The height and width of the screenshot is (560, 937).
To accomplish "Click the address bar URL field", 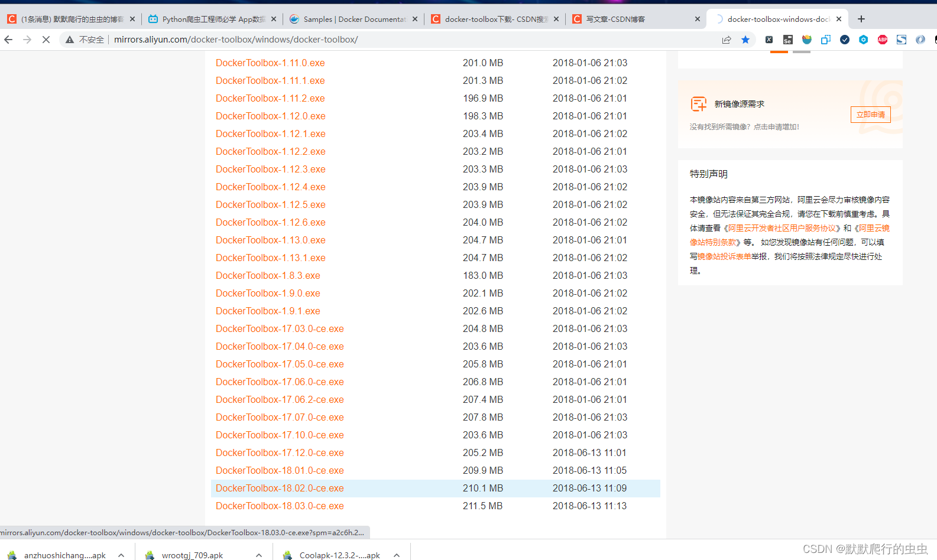I will [408, 40].
